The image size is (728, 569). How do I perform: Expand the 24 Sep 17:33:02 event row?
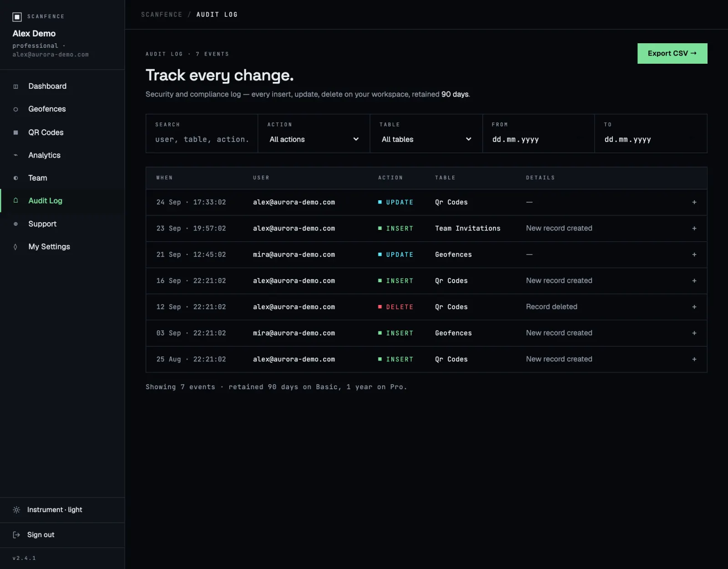pos(694,202)
